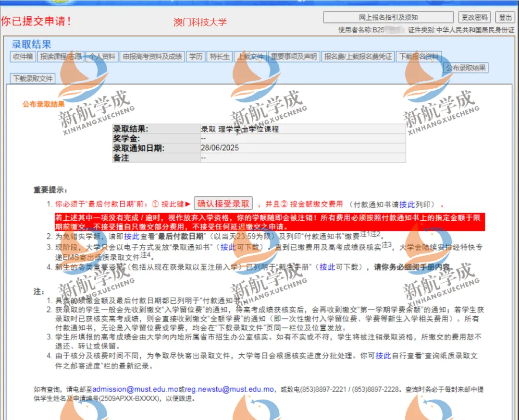Click 按此 link to view 最后付款日期

pyautogui.click(x=131, y=236)
